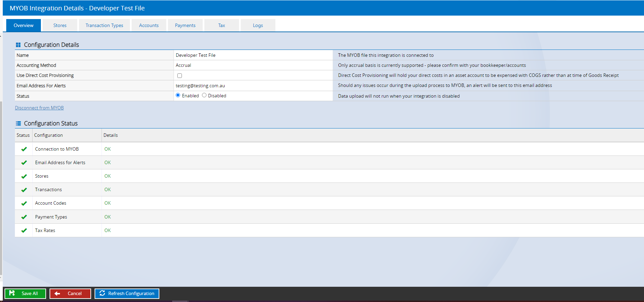Open the Transaction Types tab
The height and width of the screenshot is (302, 644).
tap(104, 25)
